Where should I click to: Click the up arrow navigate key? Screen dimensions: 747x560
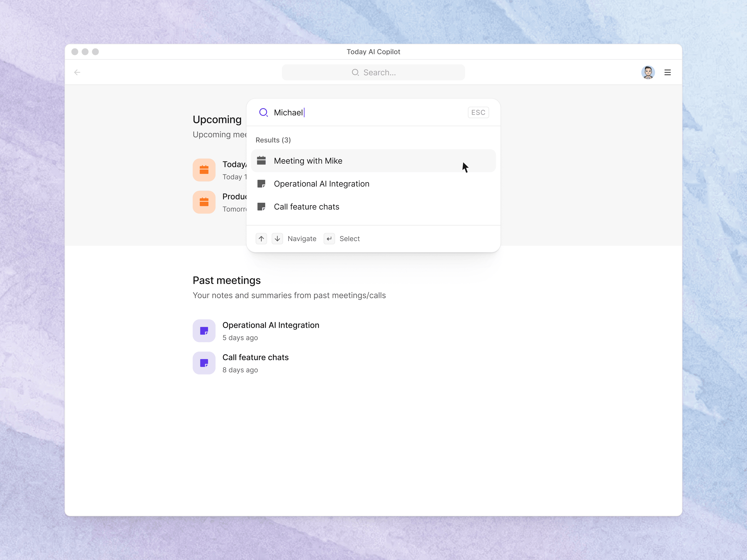click(261, 239)
